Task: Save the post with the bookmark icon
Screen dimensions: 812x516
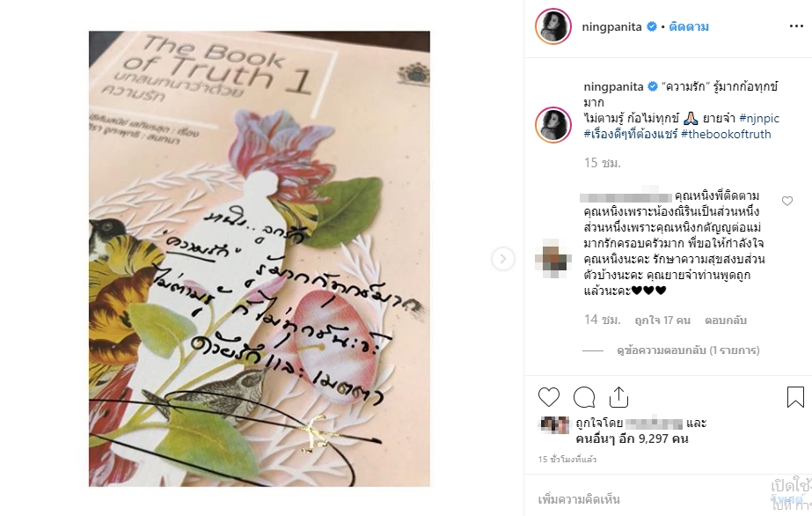Action: tap(795, 397)
